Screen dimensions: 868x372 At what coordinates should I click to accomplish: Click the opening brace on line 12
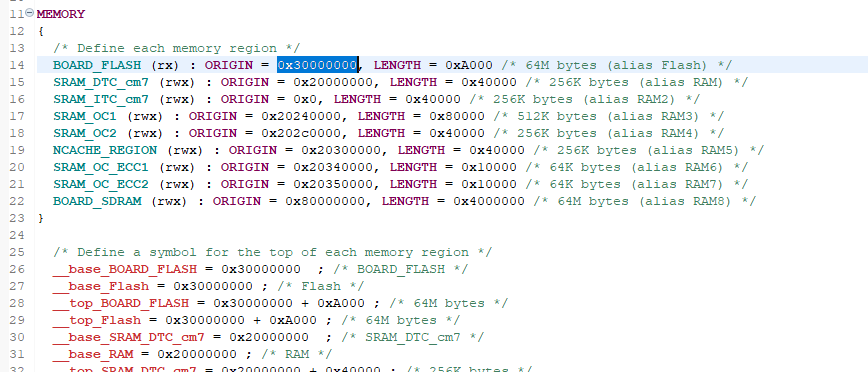tap(41, 31)
